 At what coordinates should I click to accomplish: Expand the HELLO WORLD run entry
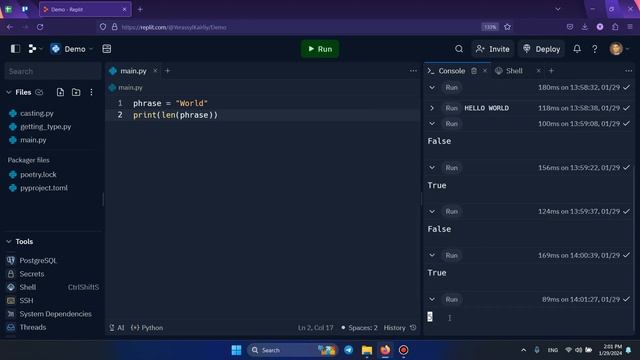click(432, 108)
